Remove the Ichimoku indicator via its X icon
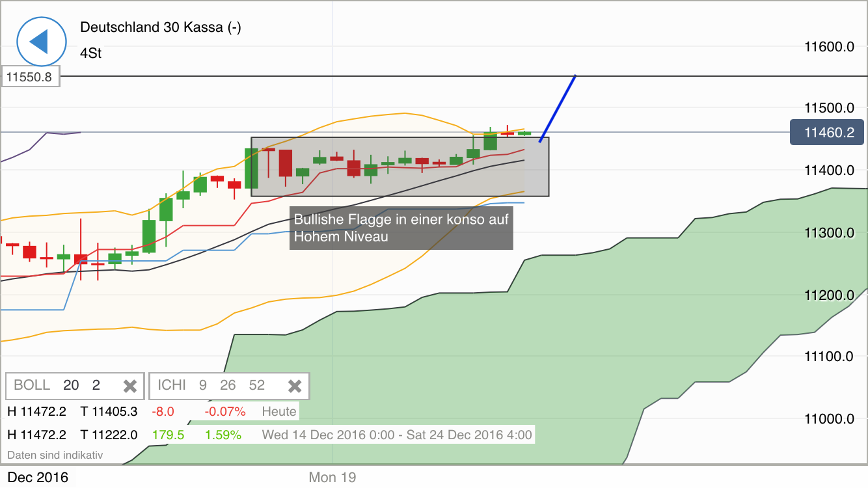868x488 pixels. coord(295,385)
